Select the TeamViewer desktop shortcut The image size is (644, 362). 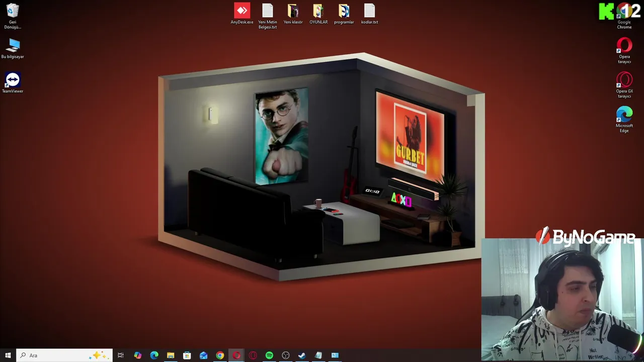13,82
